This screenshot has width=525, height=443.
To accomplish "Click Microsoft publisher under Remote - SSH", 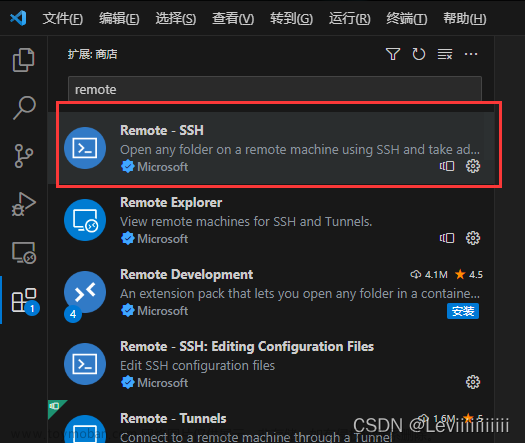I will point(155,166).
